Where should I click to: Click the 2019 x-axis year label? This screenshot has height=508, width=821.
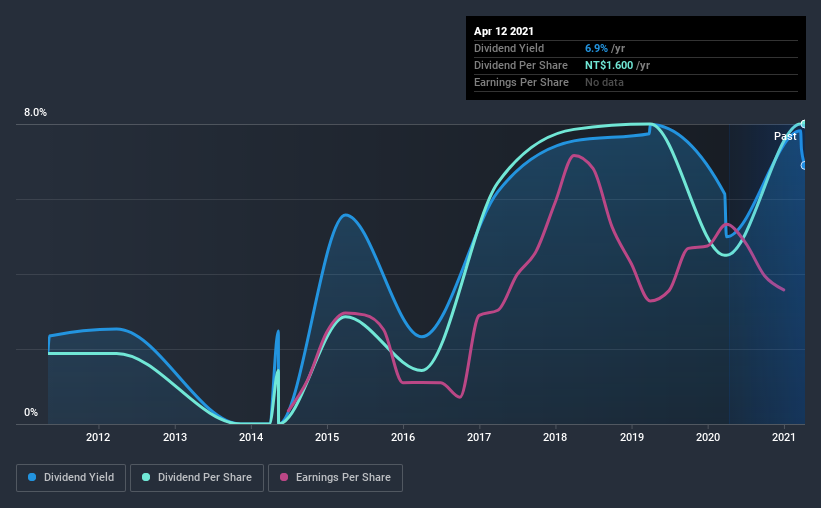coord(632,437)
